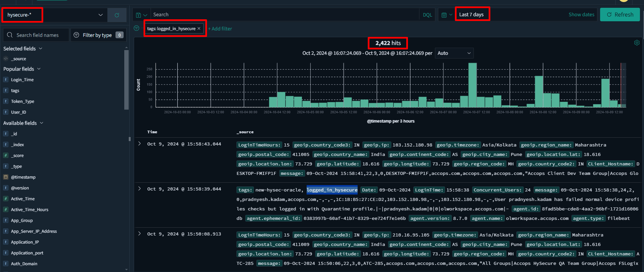644x272 pixels.
Task: Open the filter options circle icon
Action: (136, 28)
